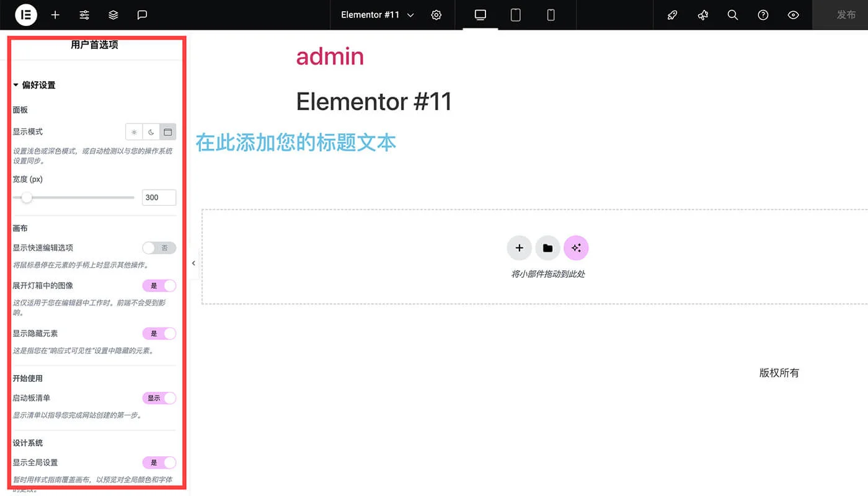The image size is (868, 496).
Task: Collapse the panel with the left arrow tab
Action: 193,263
